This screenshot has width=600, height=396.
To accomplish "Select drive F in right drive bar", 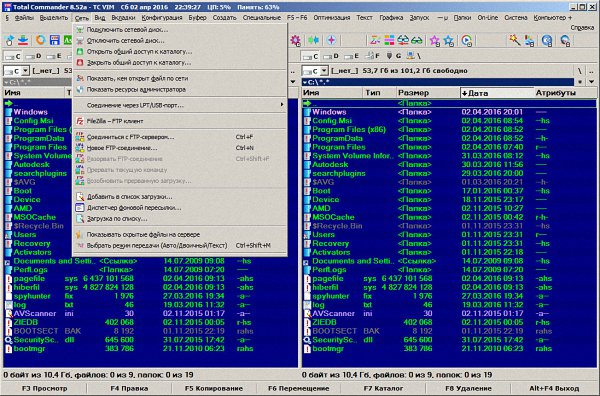I will 372,56.
